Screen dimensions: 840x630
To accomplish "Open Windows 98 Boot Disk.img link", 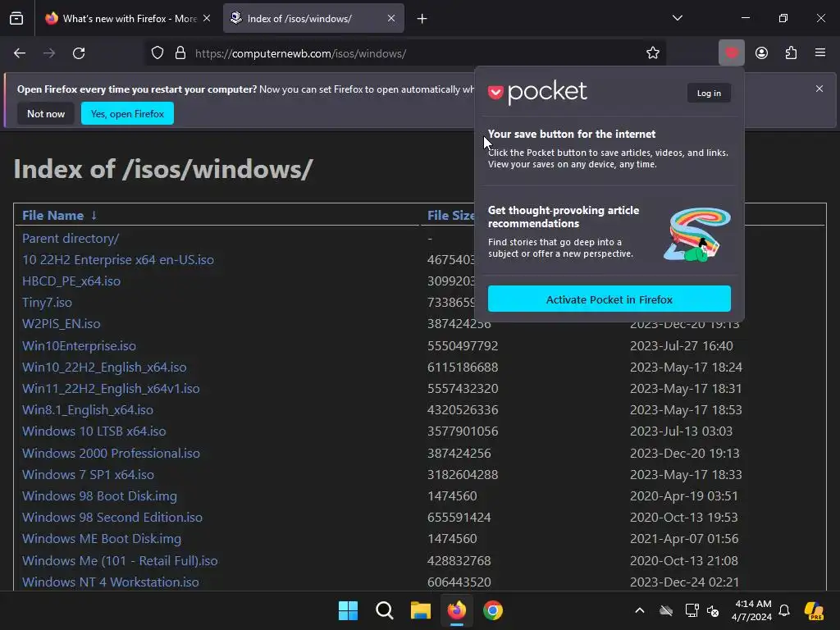I will pyautogui.click(x=99, y=496).
